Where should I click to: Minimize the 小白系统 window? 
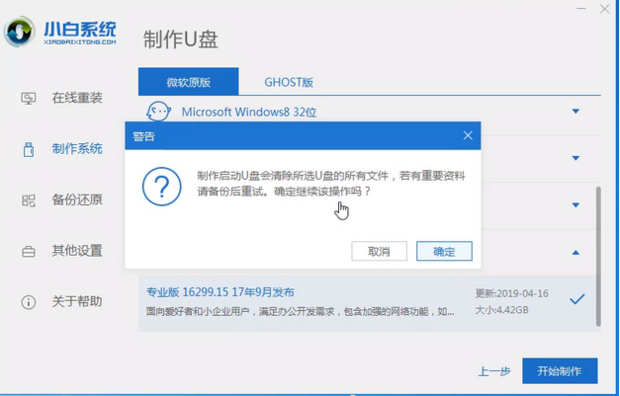click(x=581, y=9)
